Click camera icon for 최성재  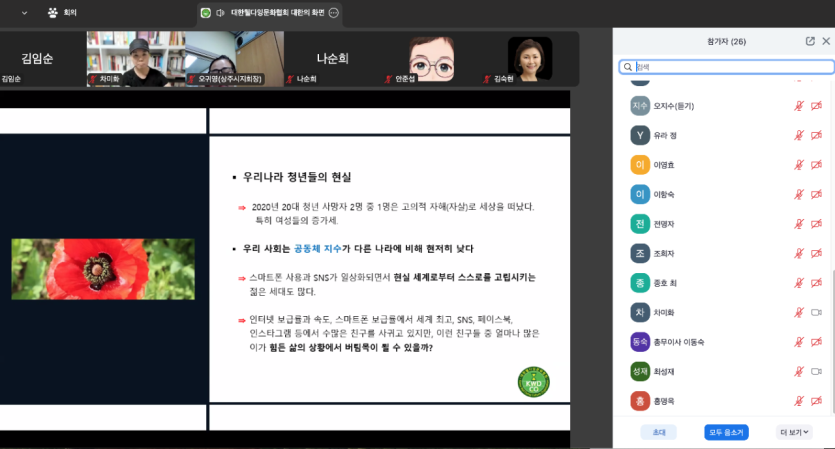816,371
